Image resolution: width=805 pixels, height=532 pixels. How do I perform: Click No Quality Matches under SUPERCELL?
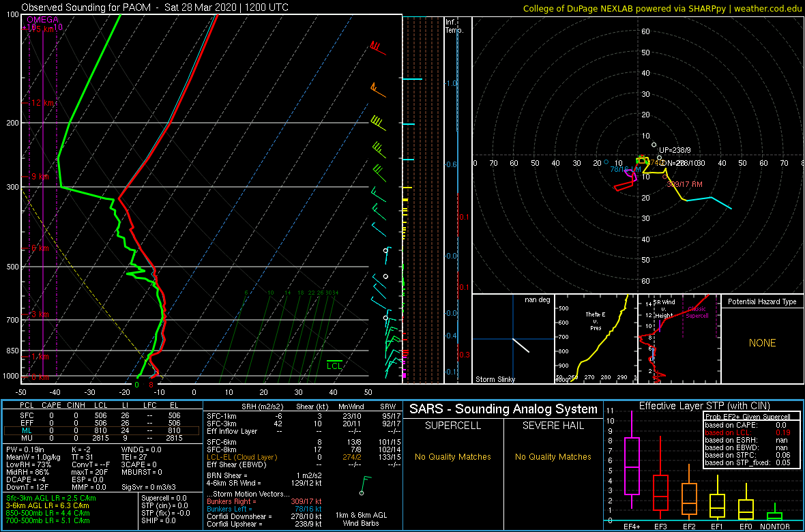453,456
